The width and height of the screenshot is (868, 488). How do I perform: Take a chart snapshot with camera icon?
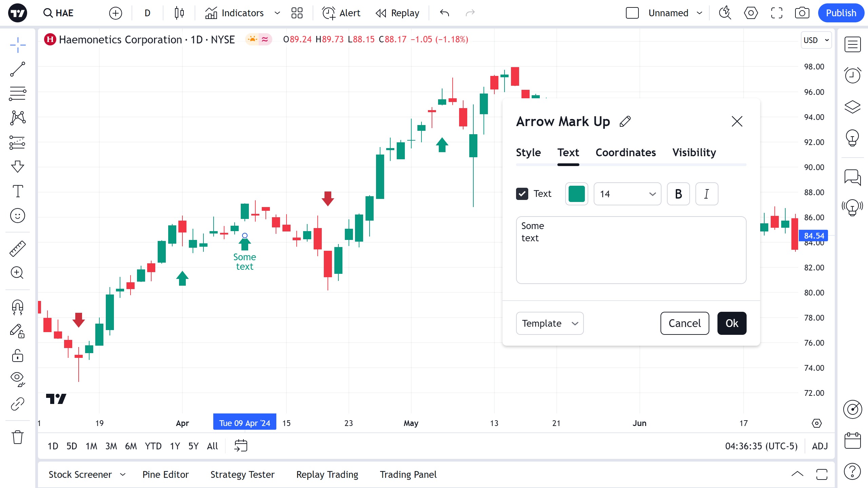(802, 13)
